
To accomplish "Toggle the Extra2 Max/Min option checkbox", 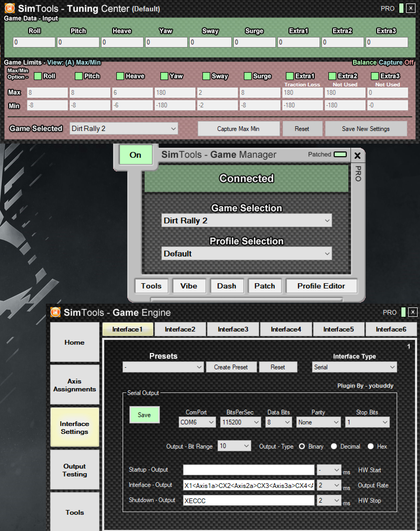I will [x=332, y=76].
